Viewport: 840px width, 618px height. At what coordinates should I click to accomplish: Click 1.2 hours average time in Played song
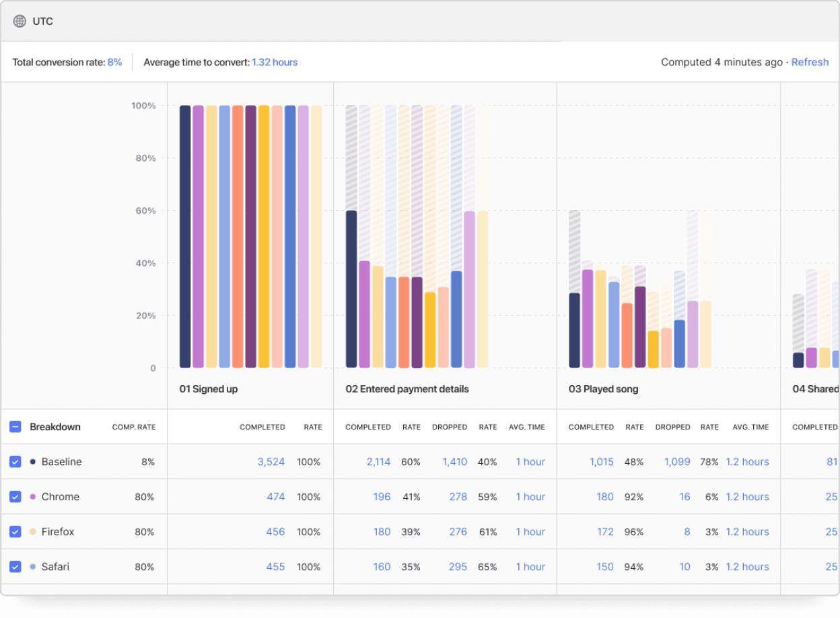pos(747,462)
